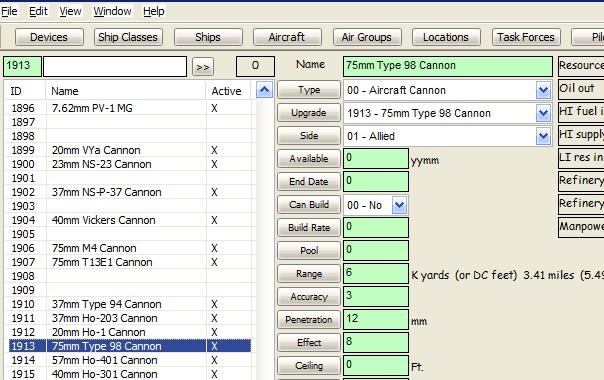Select row 37mm NS-P-37 Cannon
The height and width of the screenshot is (380, 604).
[x=130, y=192]
